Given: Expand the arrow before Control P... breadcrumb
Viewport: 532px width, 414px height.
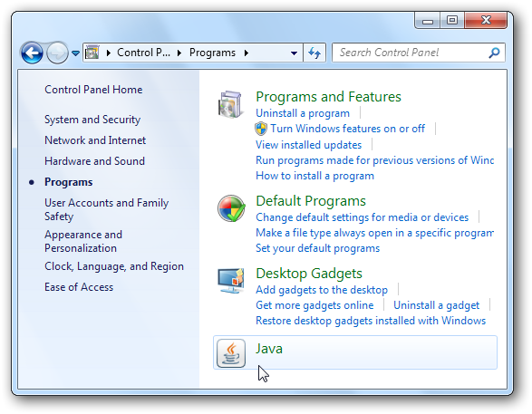Looking at the screenshot, I should coord(109,53).
